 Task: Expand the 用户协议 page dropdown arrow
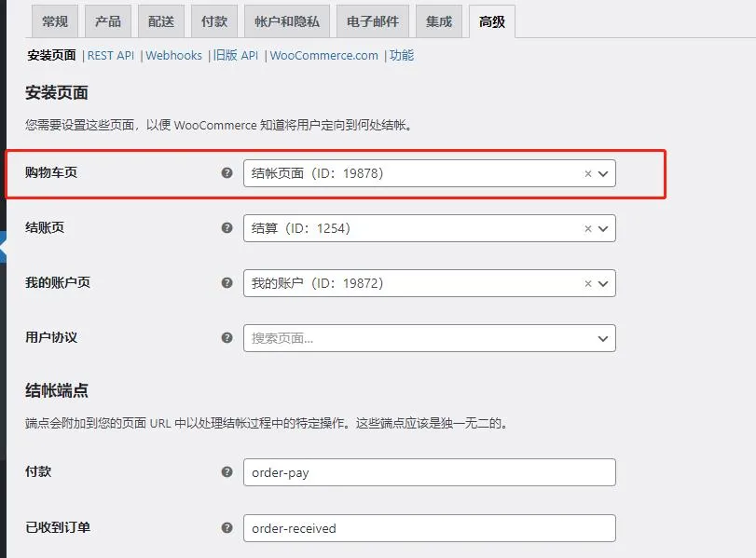coord(603,338)
